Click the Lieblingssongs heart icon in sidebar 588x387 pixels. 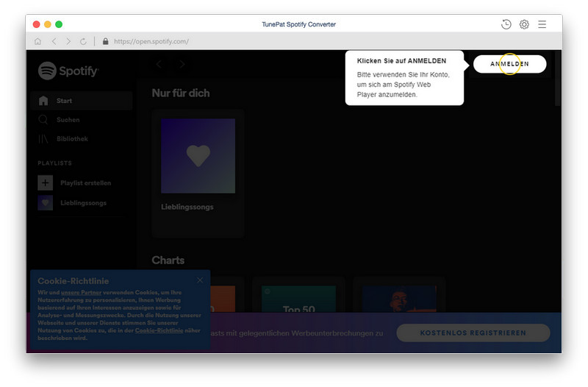point(46,202)
